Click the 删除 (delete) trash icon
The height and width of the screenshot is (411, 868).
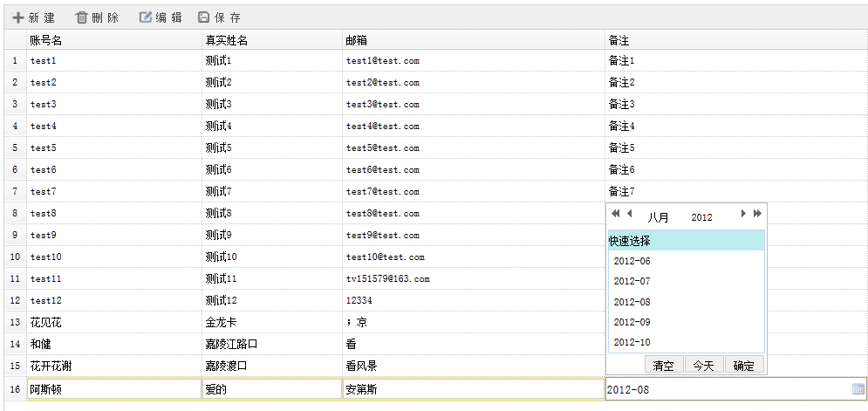click(x=81, y=17)
